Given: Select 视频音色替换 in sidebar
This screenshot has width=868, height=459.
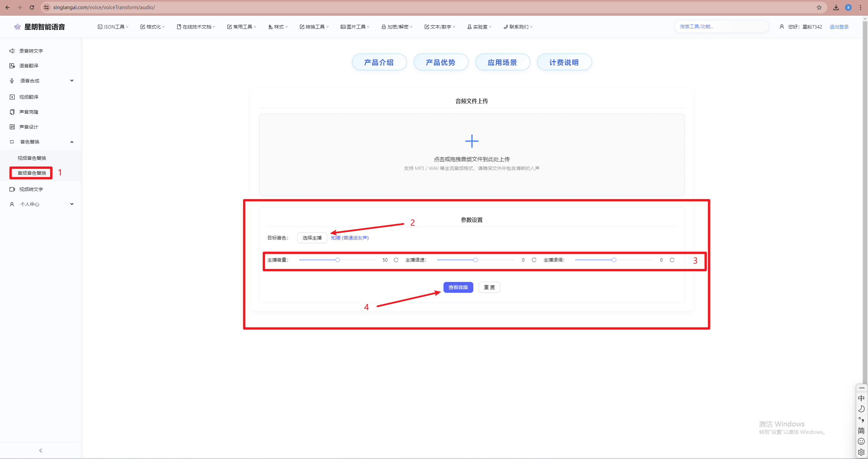Looking at the screenshot, I should tap(32, 158).
